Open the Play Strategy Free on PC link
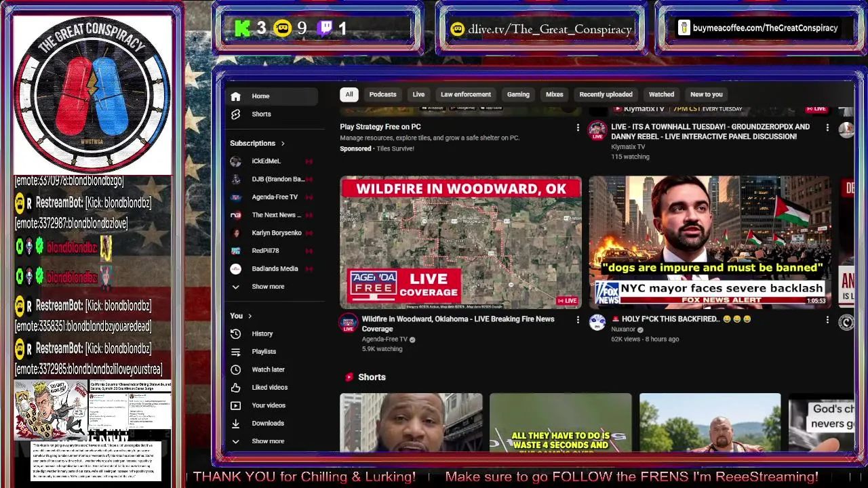This screenshot has height=488, width=868. (380, 127)
